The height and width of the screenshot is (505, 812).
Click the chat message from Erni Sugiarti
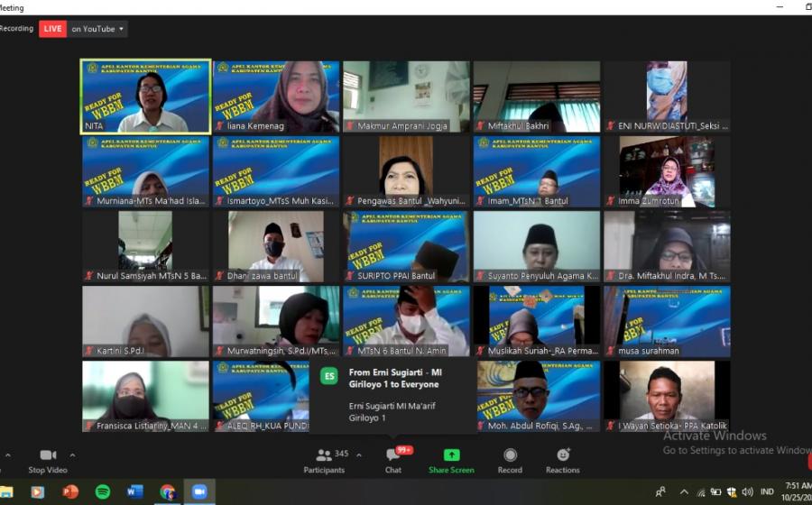coord(392,392)
